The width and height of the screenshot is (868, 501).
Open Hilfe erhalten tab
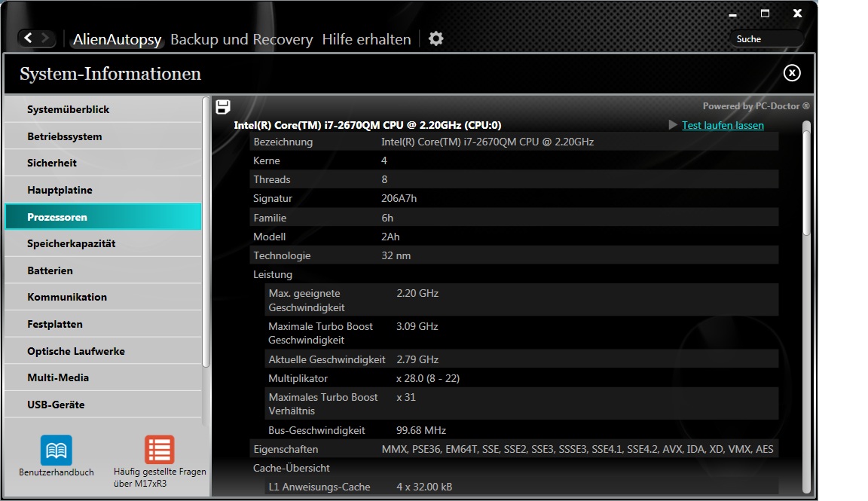(x=366, y=39)
